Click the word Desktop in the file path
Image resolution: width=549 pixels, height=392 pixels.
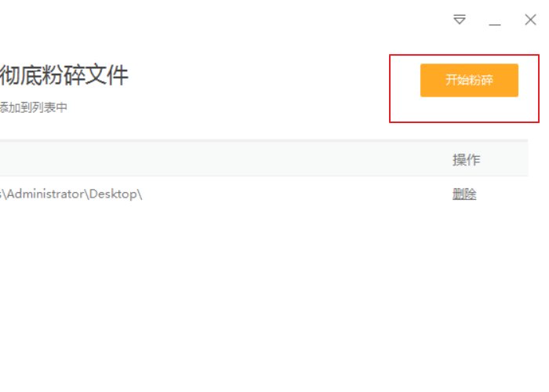tap(112, 194)
